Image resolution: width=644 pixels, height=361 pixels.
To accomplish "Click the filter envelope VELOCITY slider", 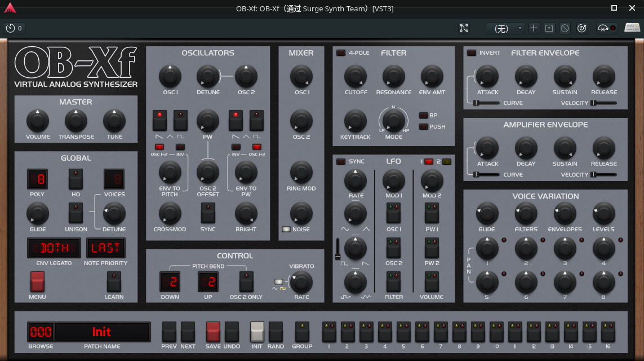I will click(604, 103).
